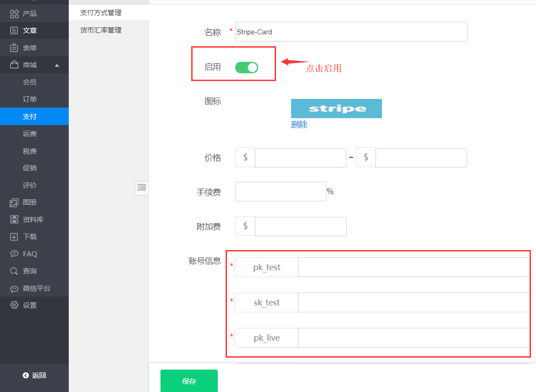Open 表单 form clipboard icon
This screenshot has width=536, height=392.
point(14,48)
